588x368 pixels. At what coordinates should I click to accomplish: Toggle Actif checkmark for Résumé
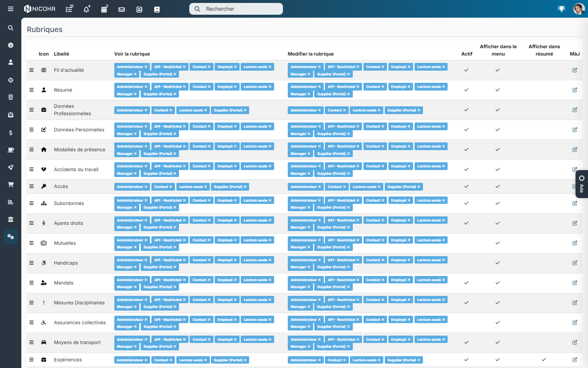pyautogui.click(x=466, y=90)
